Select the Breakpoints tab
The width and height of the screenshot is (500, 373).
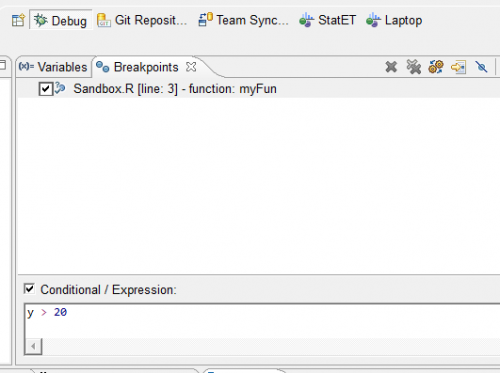coord(137,67)
